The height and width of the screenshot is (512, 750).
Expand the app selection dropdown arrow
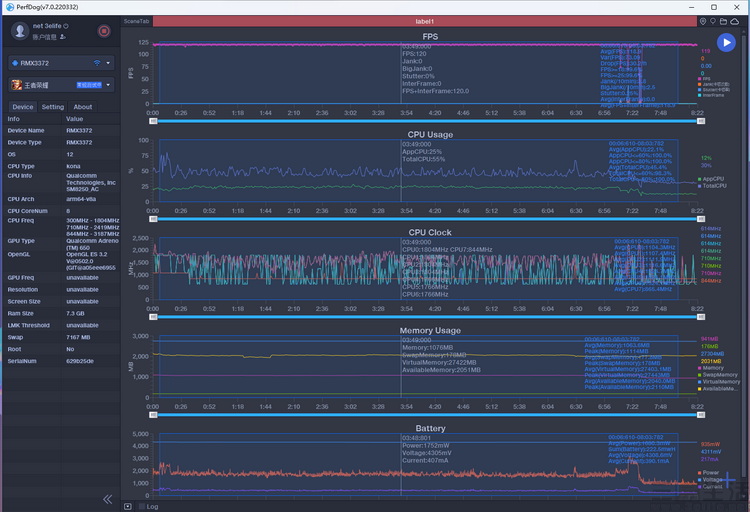(x=108, y=85)
